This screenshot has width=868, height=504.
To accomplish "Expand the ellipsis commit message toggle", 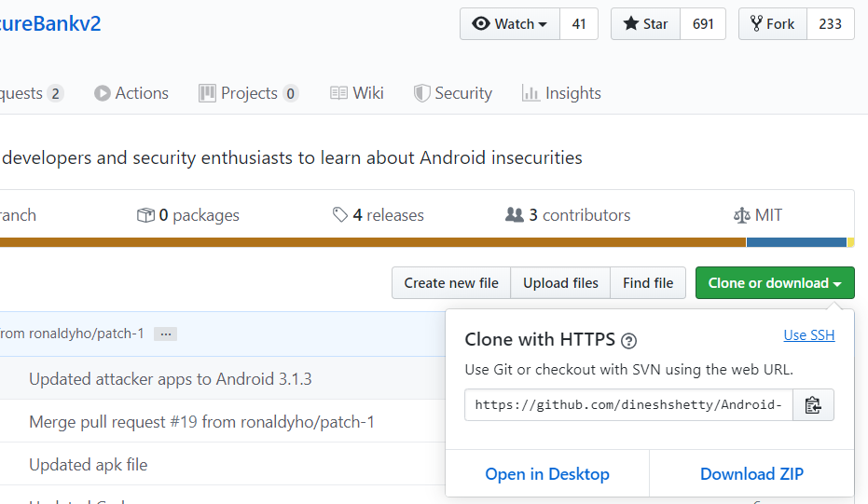I will 165,334.
